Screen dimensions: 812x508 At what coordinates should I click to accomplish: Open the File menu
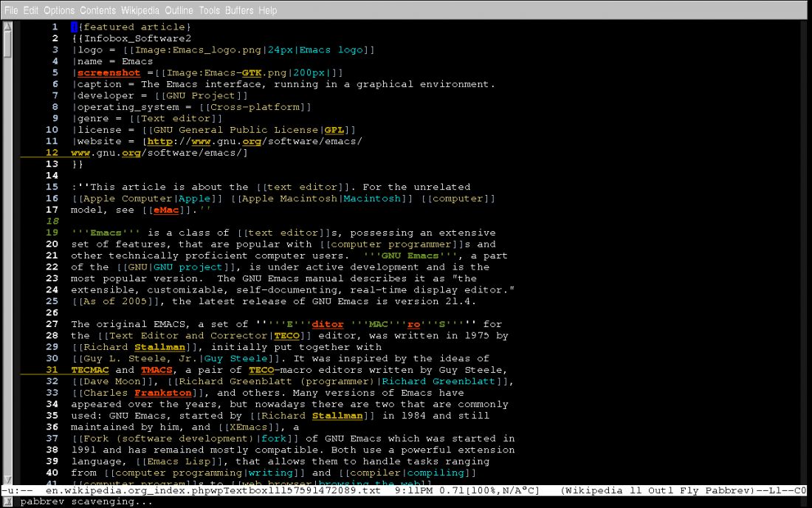11,10
